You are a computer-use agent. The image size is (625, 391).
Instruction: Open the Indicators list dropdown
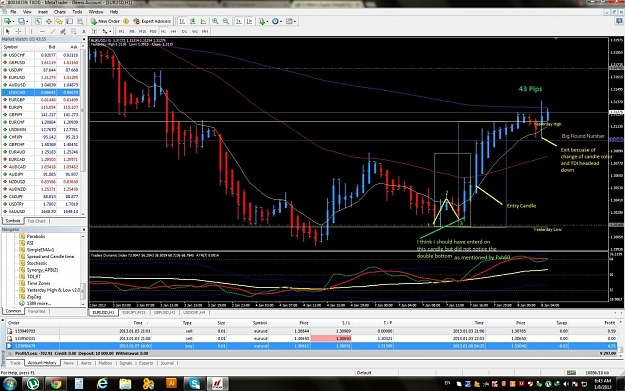coord(263,21)
